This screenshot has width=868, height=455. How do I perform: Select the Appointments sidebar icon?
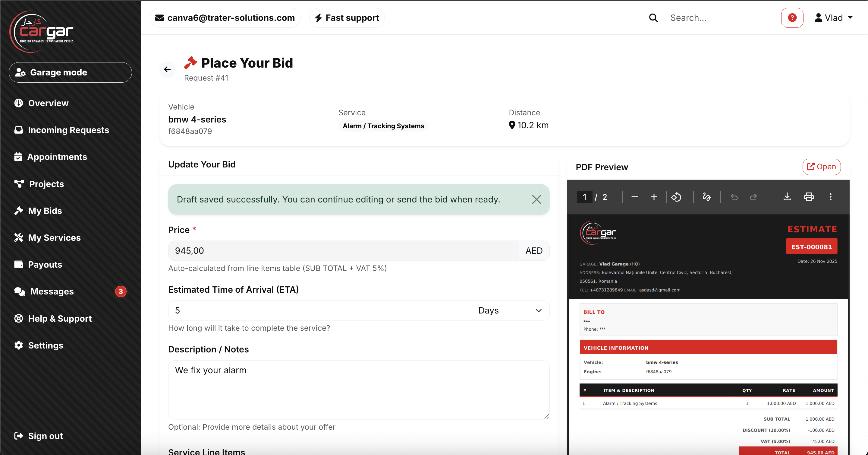[x=19, y=157]
